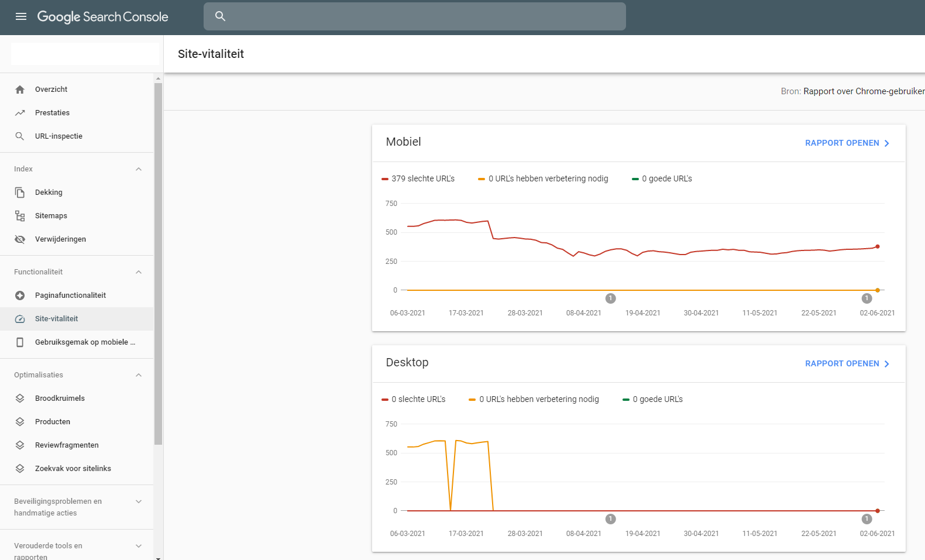
Task: Select Broodkruimels in the sidebar
Action: [60, 398]
